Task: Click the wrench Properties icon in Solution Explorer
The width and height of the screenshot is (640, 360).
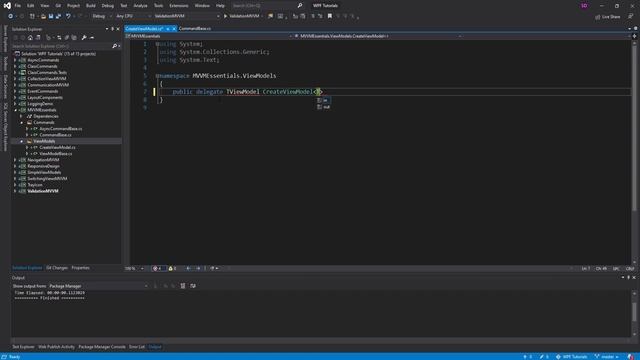Action: (84, 38)
